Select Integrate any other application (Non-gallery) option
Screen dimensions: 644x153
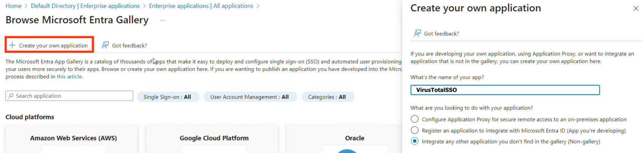point(414,141)
